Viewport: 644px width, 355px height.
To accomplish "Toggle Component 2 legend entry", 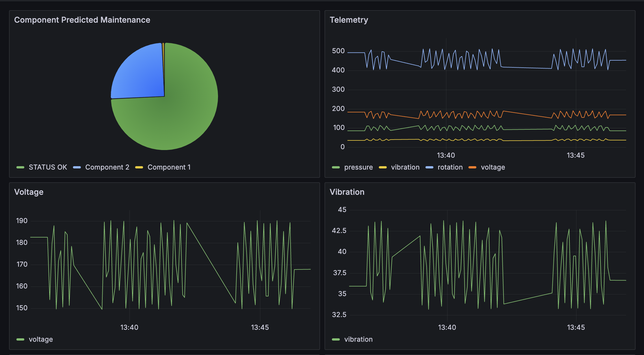I will pyautogui.click(x=107, y=167).
